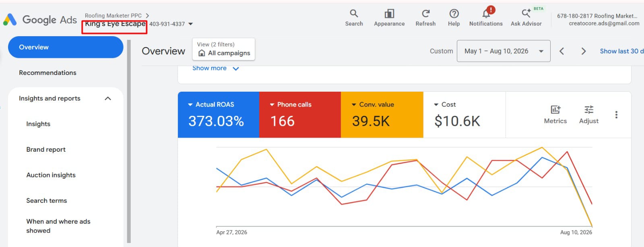Click the 166 phone calls value

click(x=283, y=121)
